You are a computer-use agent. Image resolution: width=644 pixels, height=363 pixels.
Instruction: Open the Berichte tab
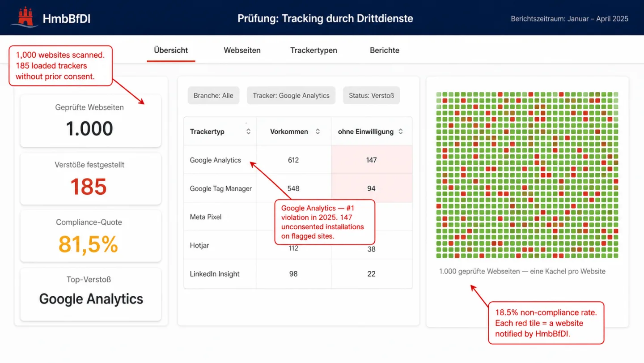[x=385, y=50]
